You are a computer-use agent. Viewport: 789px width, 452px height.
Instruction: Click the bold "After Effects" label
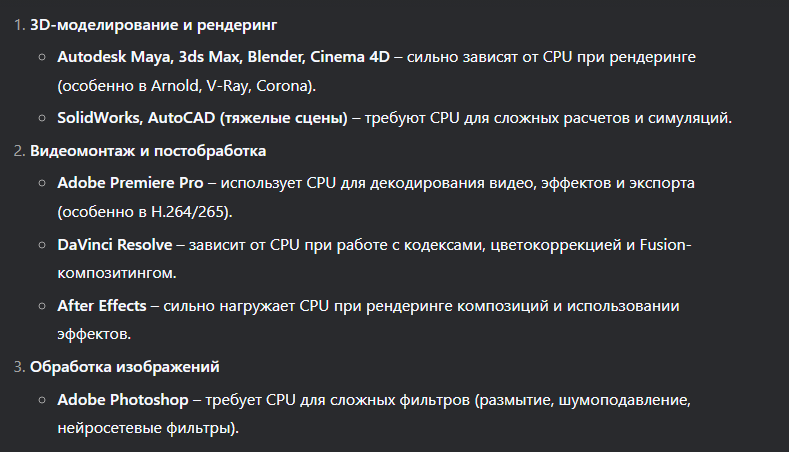(102, 306)
